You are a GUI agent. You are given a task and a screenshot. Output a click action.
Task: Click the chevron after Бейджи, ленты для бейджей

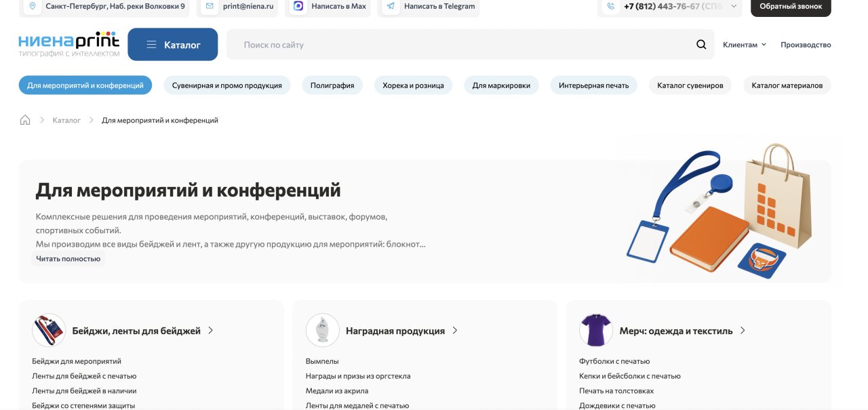(x=211, y=331)
